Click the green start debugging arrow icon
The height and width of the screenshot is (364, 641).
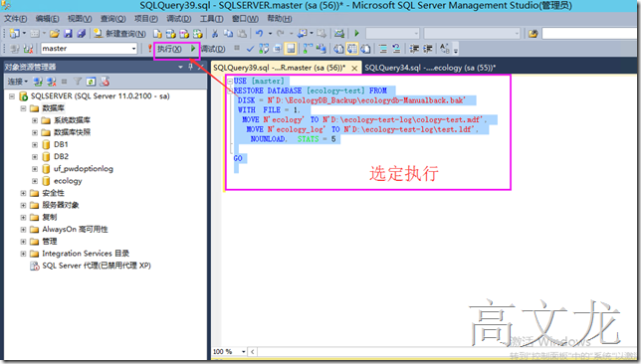[356, 34]
